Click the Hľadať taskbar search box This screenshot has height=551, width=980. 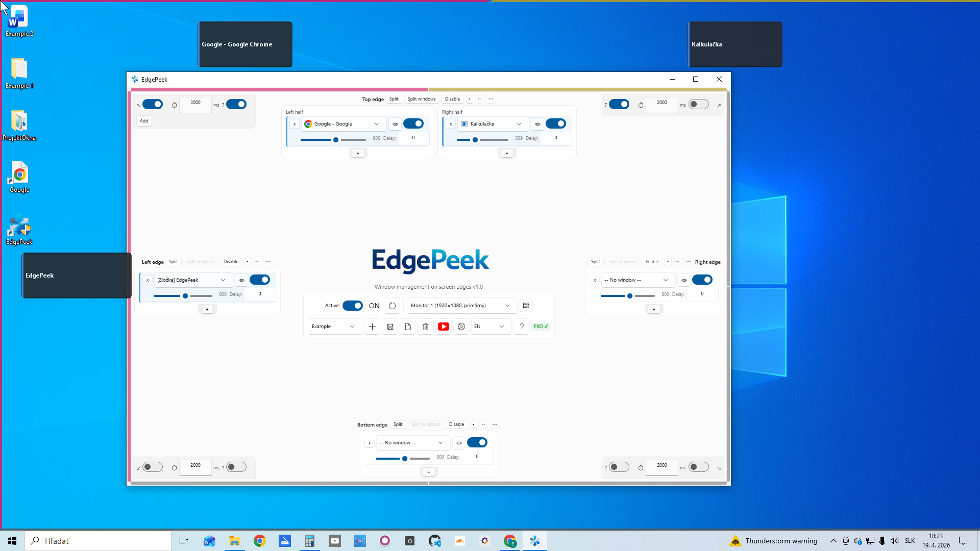pos(98,541)
